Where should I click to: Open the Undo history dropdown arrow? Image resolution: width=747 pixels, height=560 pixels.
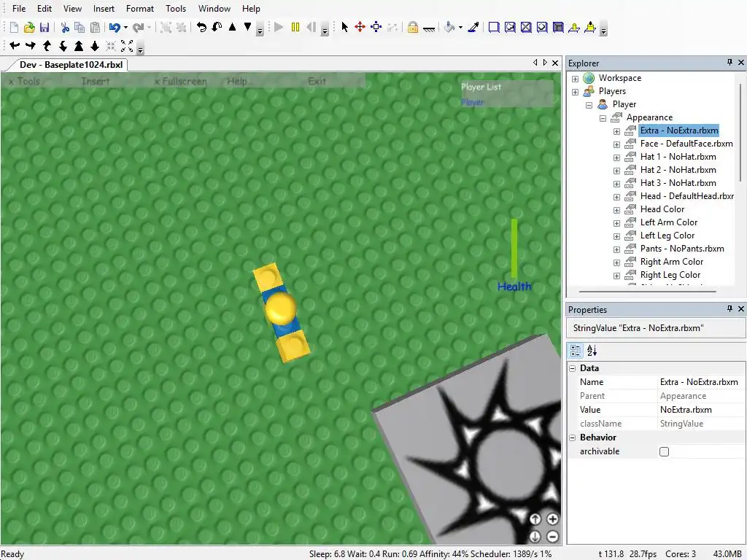click(x=125, y=28)
